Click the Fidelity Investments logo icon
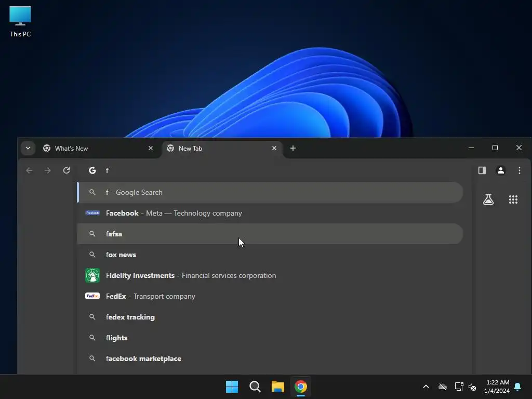Screen dimensions: 532x399 [92, 275]
